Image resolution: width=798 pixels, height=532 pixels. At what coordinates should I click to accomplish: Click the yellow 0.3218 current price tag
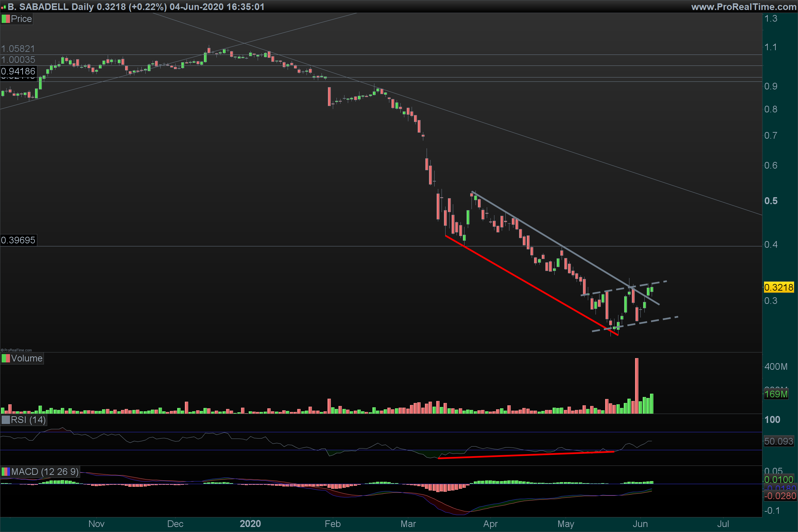(779, 287)
